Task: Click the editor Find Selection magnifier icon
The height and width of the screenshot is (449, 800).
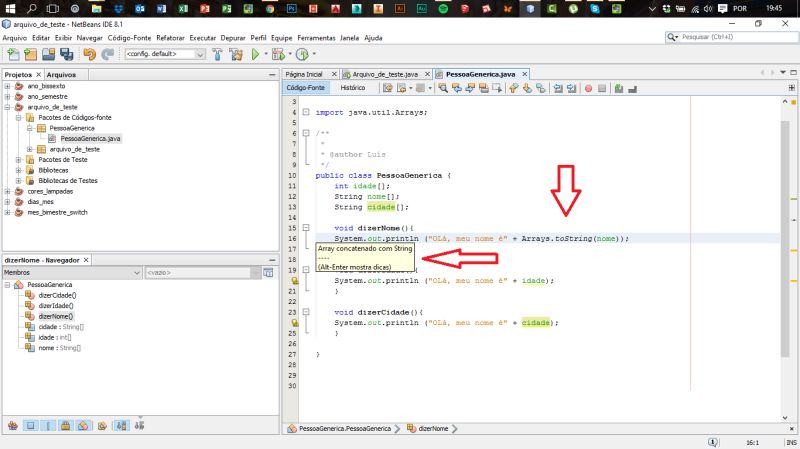Action: 443,88
